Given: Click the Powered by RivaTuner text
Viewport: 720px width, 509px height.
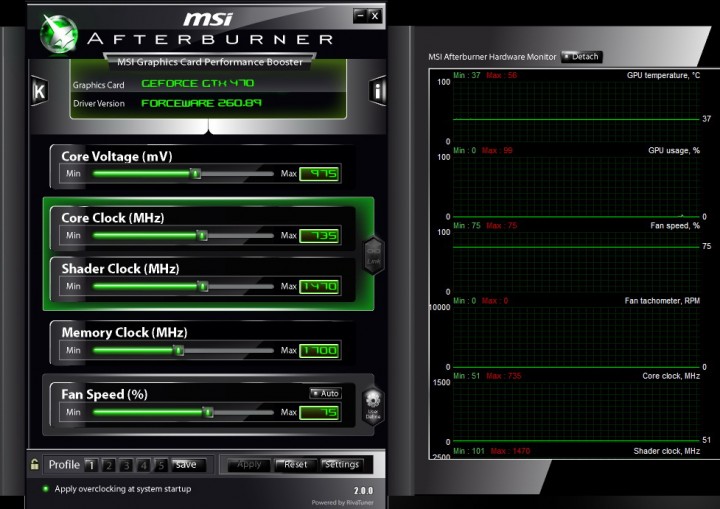Looking at the screenshot, I should (342, 503).
